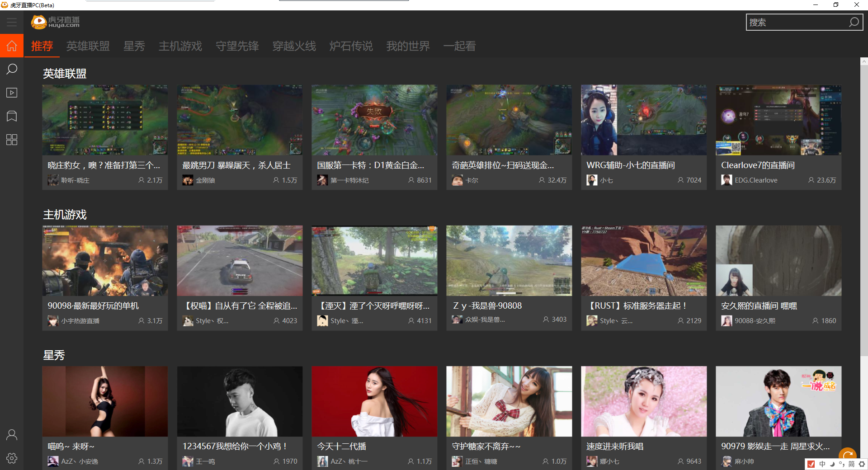Open the bookmark subscriptions icon in the sidebar
Viewport: 868px width, 470px height.
(x=12, y=116)
